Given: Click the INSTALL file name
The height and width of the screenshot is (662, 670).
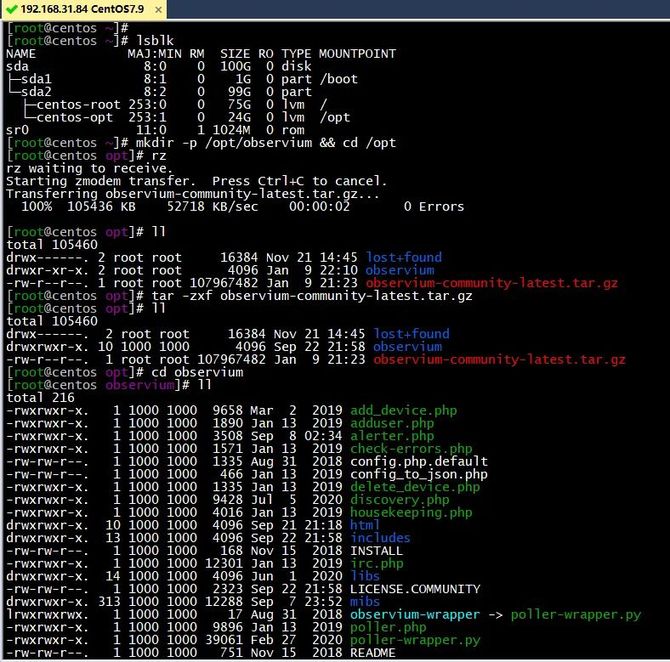Looking at the screenshot, I should pos(376,551).
